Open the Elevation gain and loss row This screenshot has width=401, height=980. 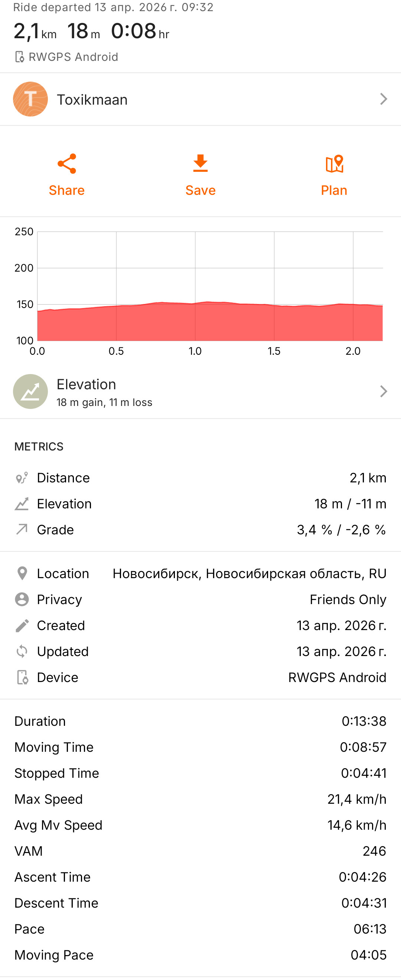200,391
